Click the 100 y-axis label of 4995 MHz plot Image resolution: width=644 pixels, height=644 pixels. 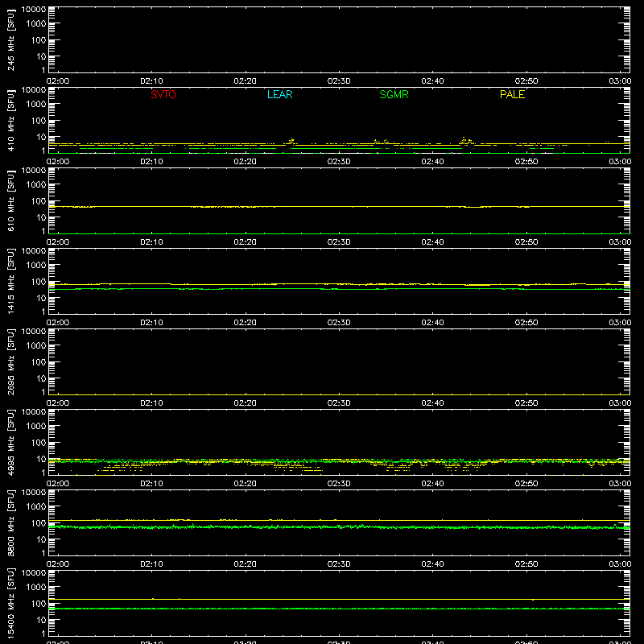tap(39, 443)
